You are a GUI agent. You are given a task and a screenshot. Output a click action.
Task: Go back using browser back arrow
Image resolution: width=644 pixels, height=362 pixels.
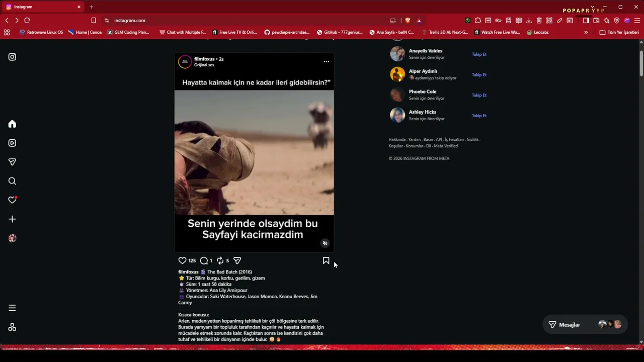pos(7,21)
